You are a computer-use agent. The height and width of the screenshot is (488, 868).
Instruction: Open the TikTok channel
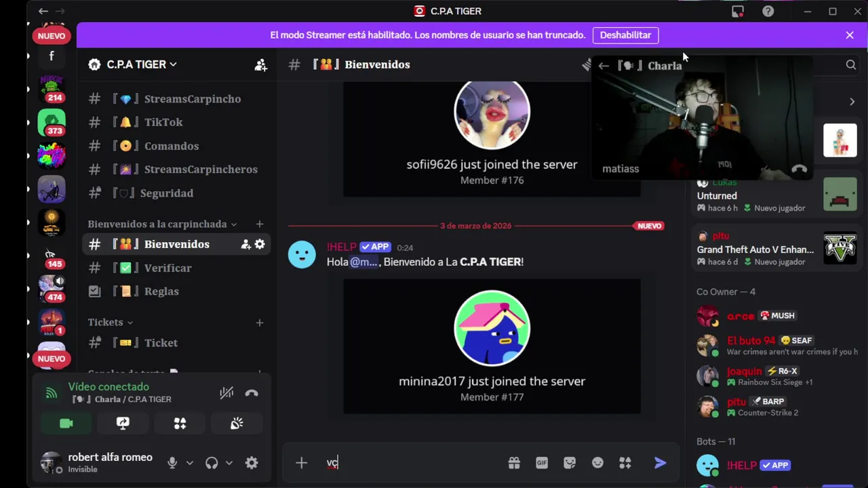pyautogui.click(x=176, y=122)
